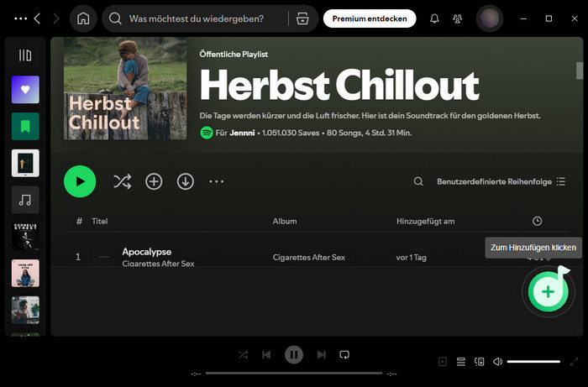Open connect to a device icon

(480, 362)
